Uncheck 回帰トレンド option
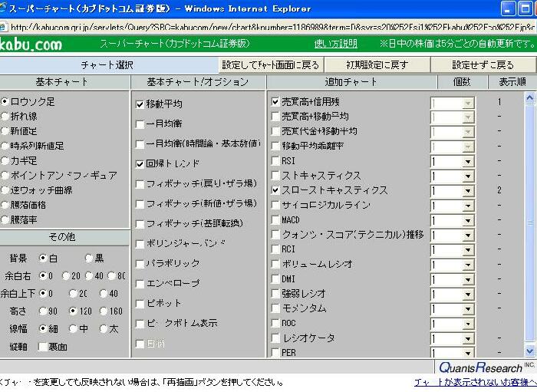Screen dimensions: 537x392 point(140,164)
